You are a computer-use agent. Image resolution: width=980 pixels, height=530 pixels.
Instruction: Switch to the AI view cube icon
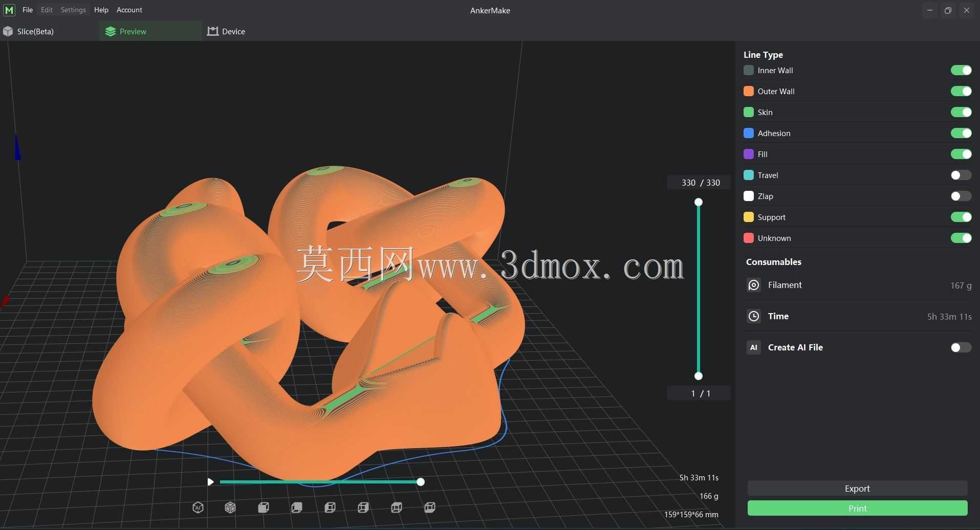[198, 507]
